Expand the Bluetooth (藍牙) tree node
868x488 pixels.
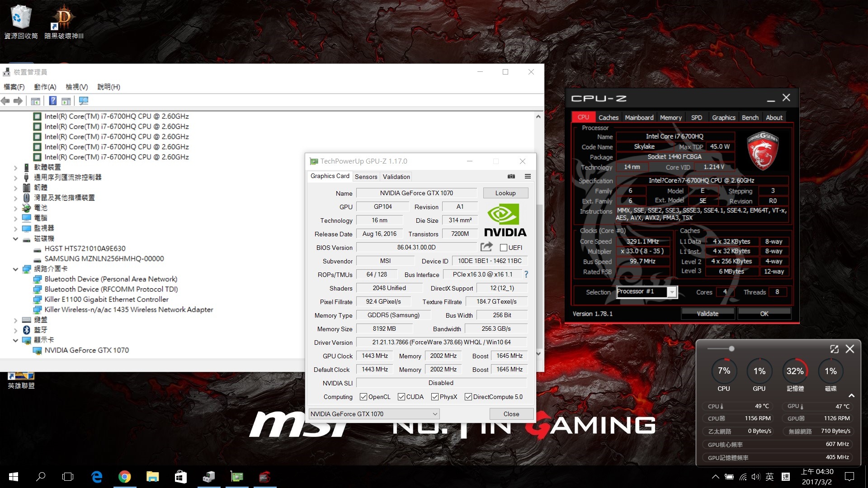tap(16, 330)
